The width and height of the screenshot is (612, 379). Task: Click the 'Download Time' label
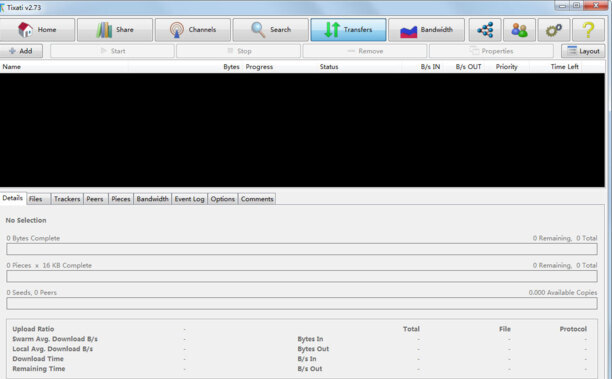(x=38, y=359)
